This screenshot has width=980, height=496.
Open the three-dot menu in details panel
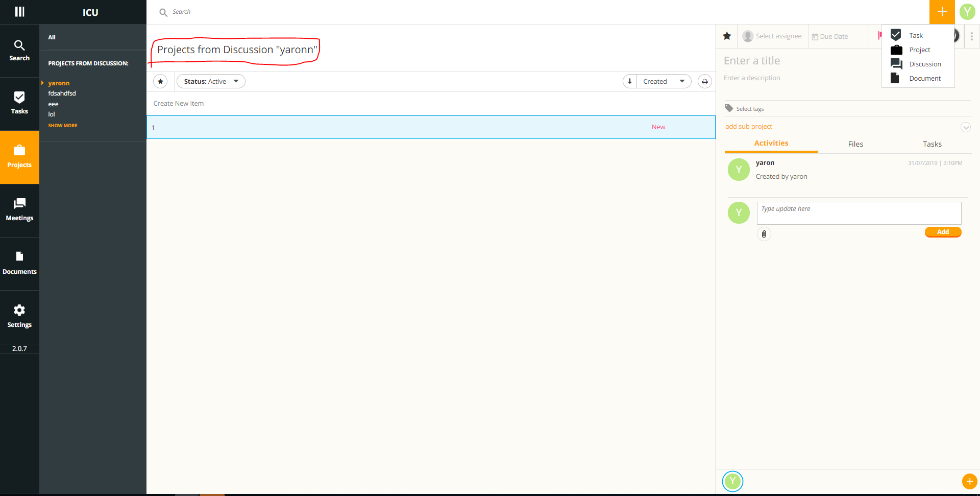pyautogui.click(x=972, y=36)
